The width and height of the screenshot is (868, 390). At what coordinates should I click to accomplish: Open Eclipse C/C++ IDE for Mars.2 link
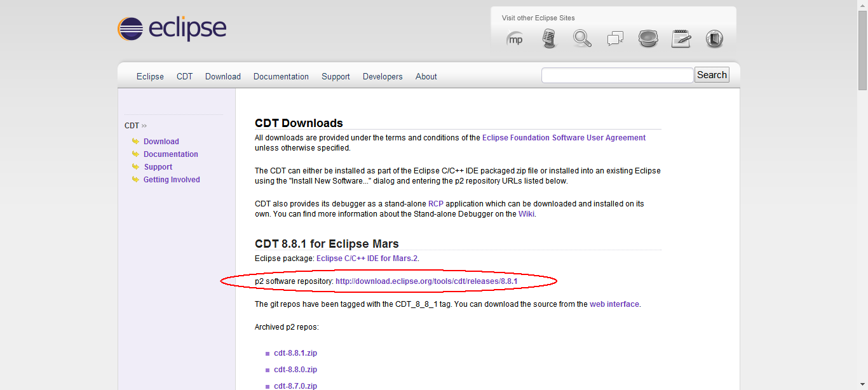coord(367,259)
